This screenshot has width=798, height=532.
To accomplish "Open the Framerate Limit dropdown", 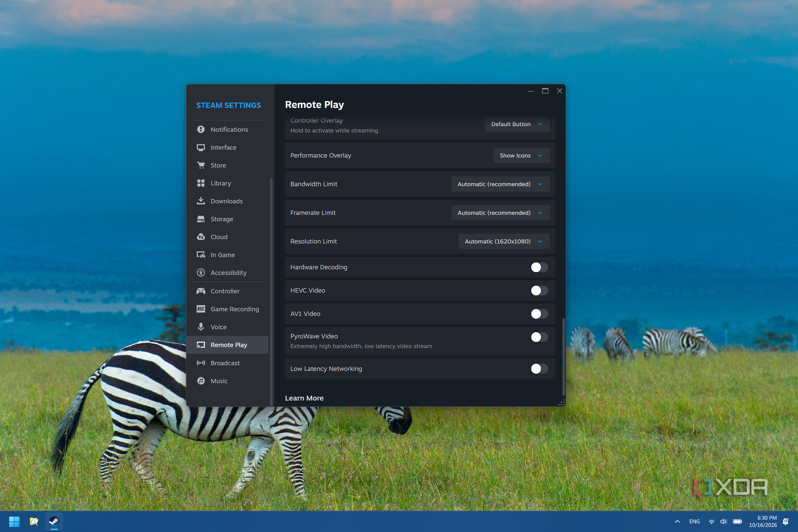I will click(500, 213).
